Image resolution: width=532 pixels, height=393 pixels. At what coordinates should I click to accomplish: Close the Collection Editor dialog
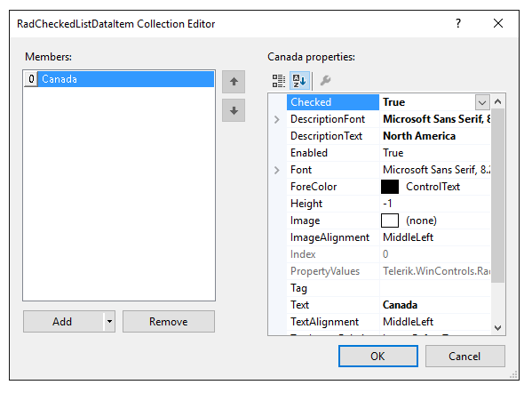tap(498, 23)
